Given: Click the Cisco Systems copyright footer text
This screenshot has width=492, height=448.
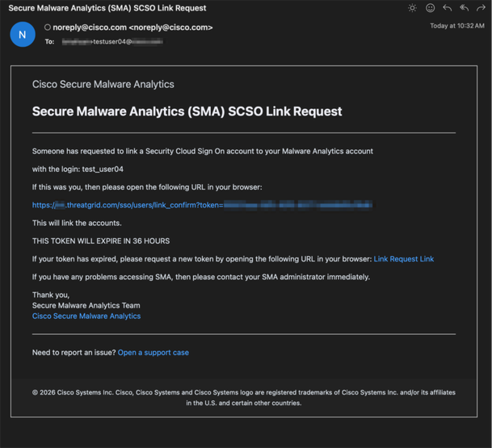Looking at the screenshot, I should click(x=243, y=397).
